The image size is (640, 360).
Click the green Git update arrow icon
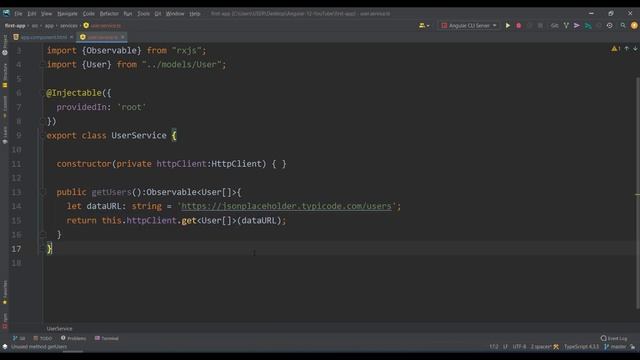pos(588,25)
